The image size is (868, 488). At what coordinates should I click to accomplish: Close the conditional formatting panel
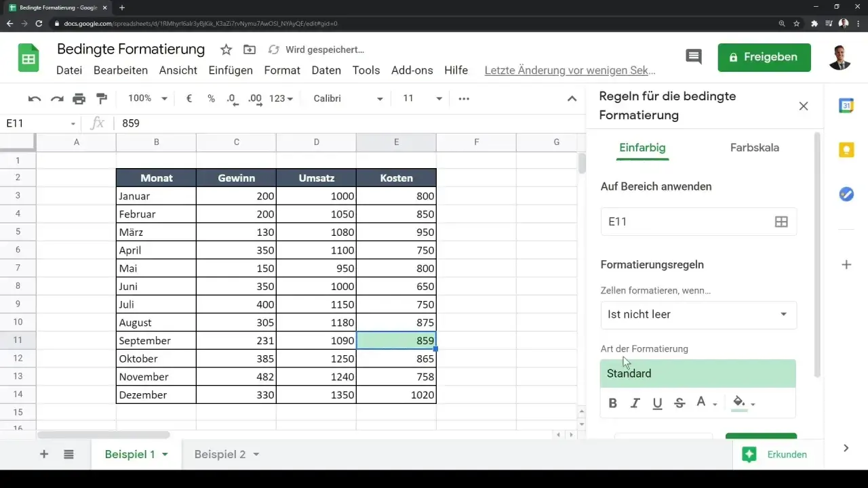[x=804, y=106]
